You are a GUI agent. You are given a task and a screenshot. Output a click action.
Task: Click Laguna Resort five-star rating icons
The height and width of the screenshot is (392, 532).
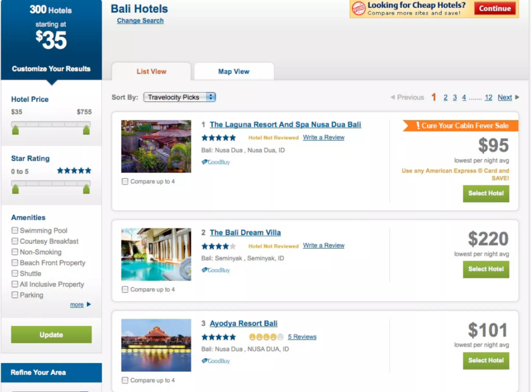(218, 138)
